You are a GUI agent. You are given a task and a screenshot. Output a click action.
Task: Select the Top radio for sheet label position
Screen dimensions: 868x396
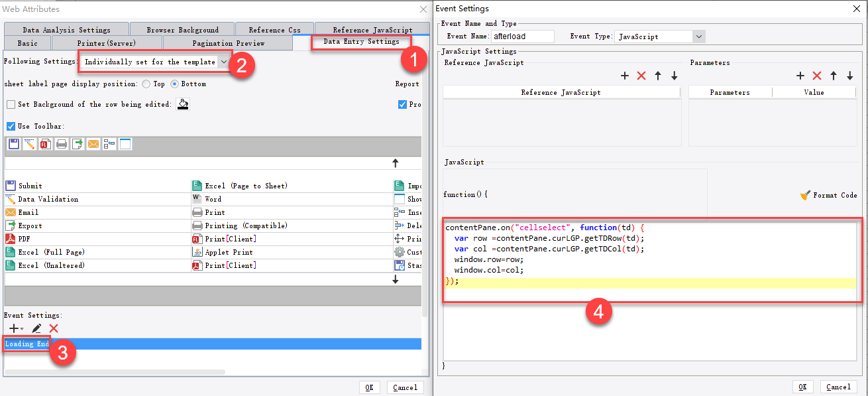(145, 84)
